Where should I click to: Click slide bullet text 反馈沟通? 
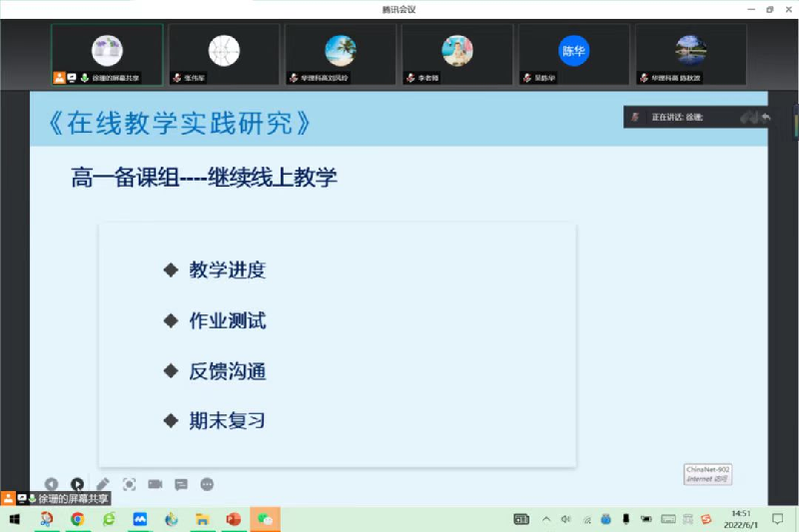coord(228,371)
